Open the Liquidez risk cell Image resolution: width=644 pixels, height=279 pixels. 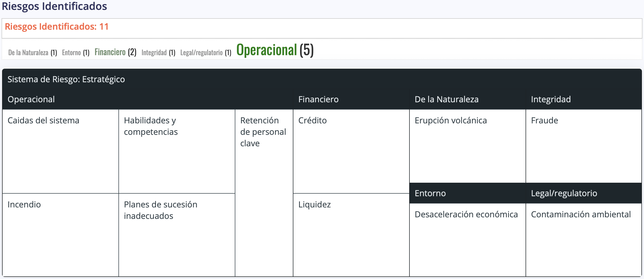[351, 235]
